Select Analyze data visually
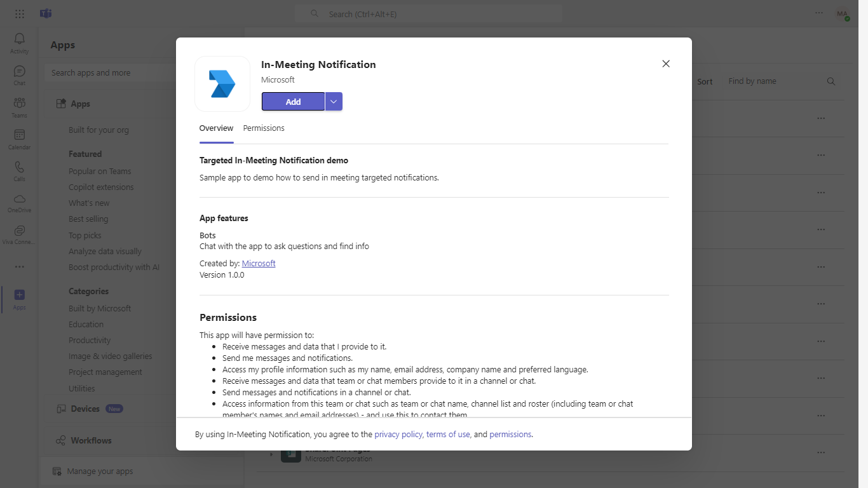This screenshot has height=488, width=868. [x=105, y=252]
